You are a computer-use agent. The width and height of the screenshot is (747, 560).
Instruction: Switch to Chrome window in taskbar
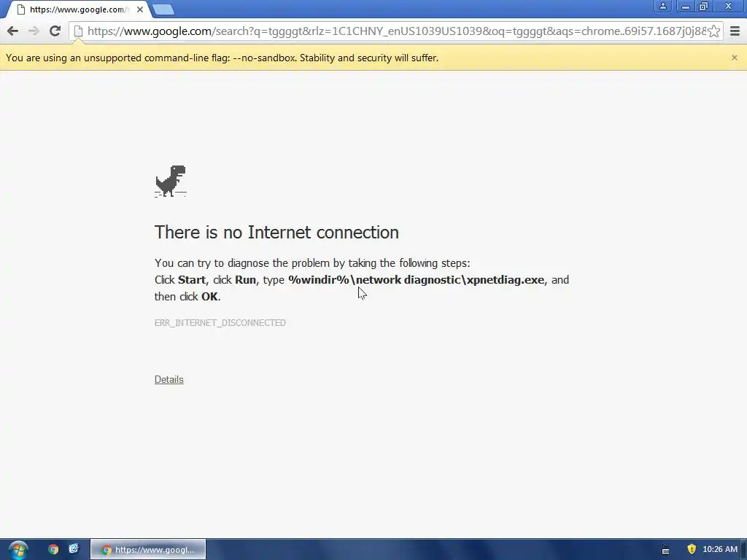148,550
